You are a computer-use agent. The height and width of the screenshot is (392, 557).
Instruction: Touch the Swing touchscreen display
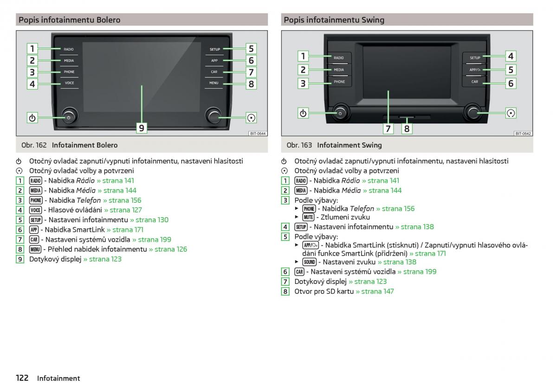pyautogui.click(x=407, y=73)
